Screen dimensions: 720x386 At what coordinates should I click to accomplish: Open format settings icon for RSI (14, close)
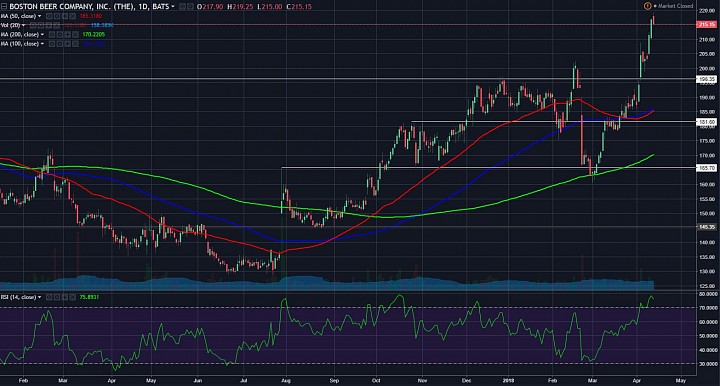click(x=57, y=297)
